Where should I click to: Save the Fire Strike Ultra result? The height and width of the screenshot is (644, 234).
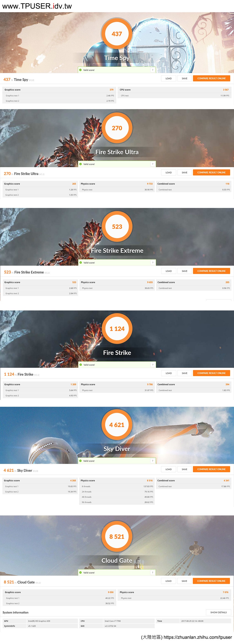click(x=185, y=172)
